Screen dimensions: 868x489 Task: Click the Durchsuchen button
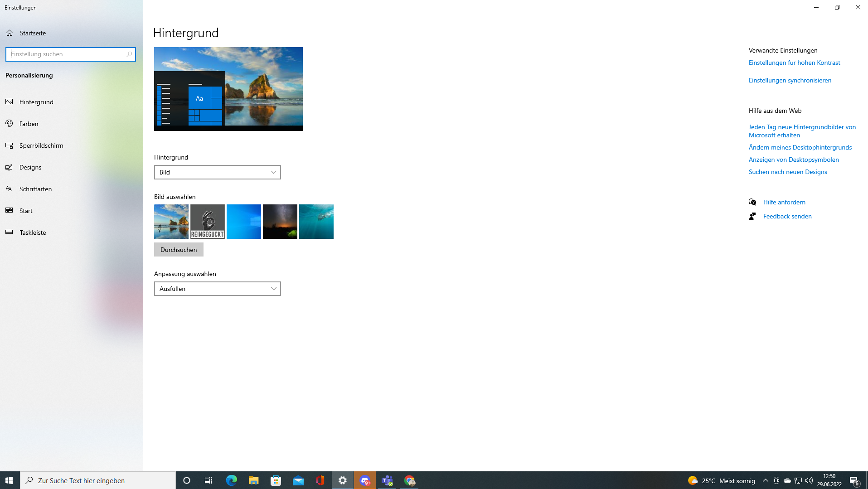click(179, 249)
